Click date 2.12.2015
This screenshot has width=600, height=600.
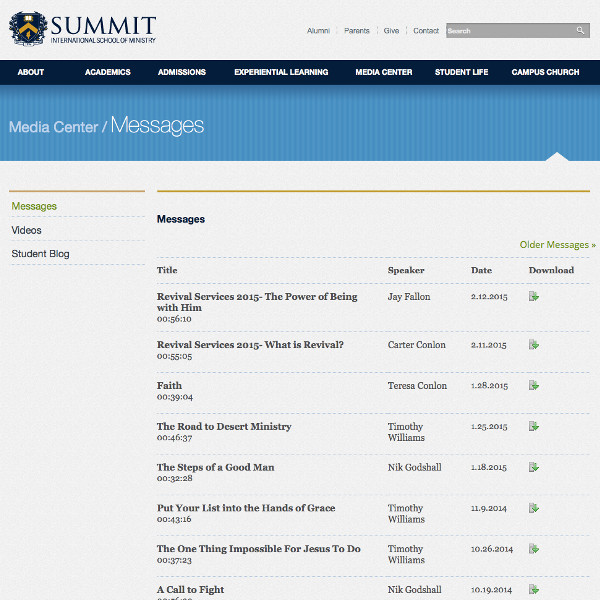coord(489,297)
